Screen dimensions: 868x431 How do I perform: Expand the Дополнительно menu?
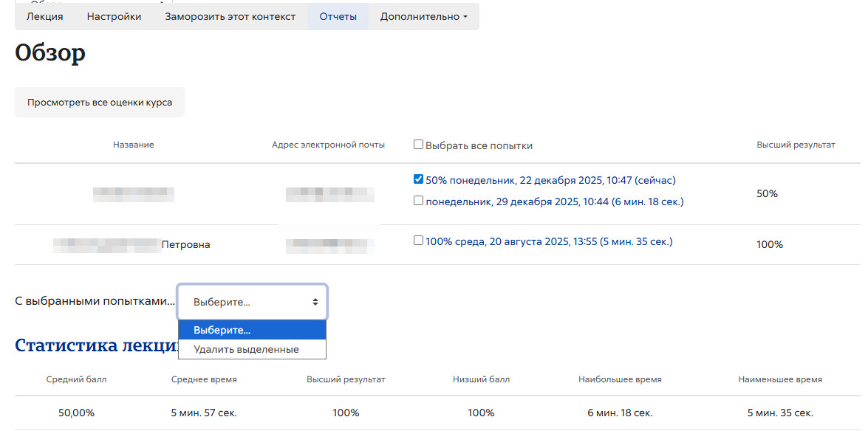[423, 16]
